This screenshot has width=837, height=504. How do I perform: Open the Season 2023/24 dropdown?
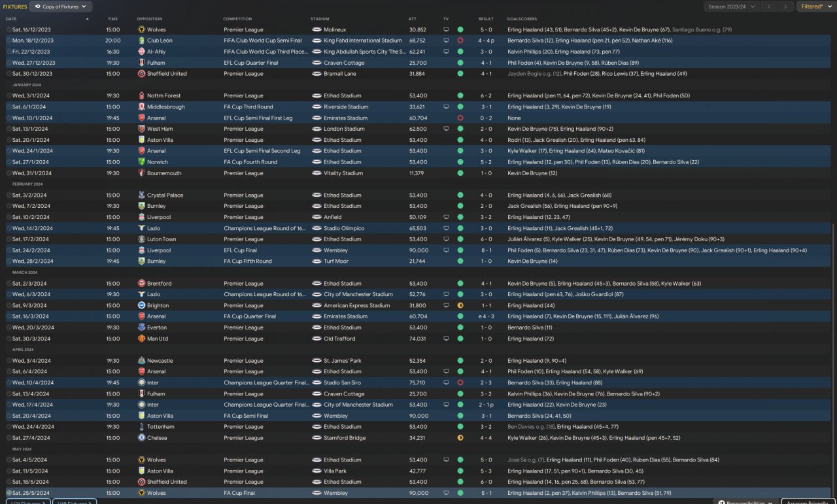732,7
